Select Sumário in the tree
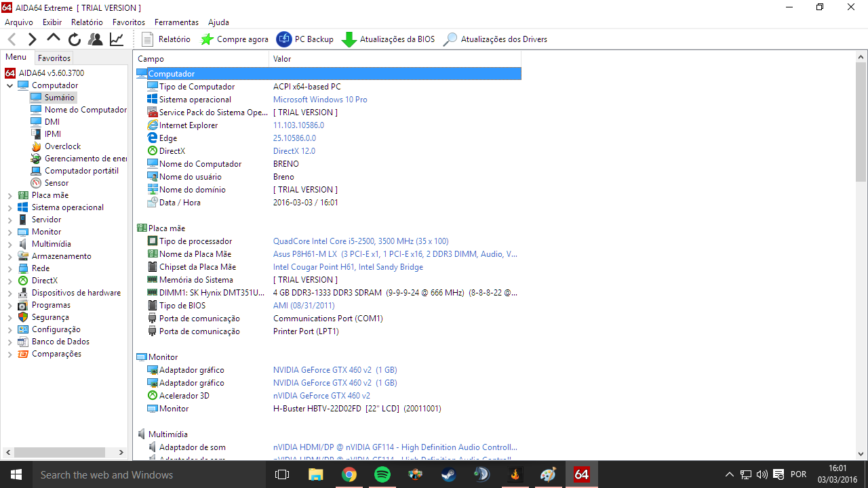Viewport: 868px width, 488px height. (60, 98)
